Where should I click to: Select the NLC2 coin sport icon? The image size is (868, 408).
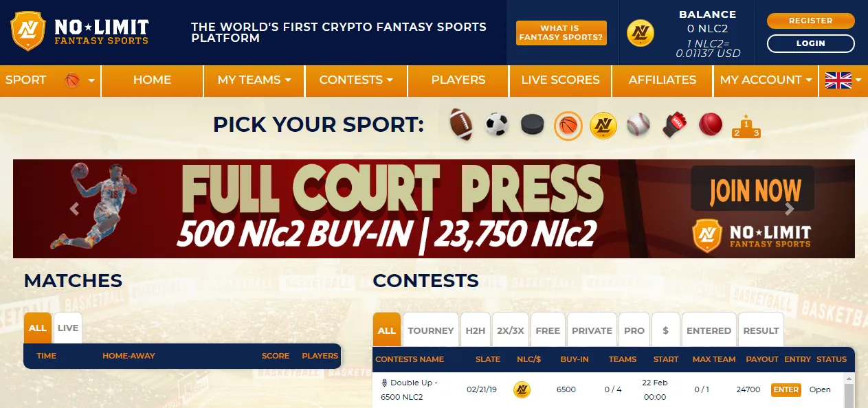(603, 125)
